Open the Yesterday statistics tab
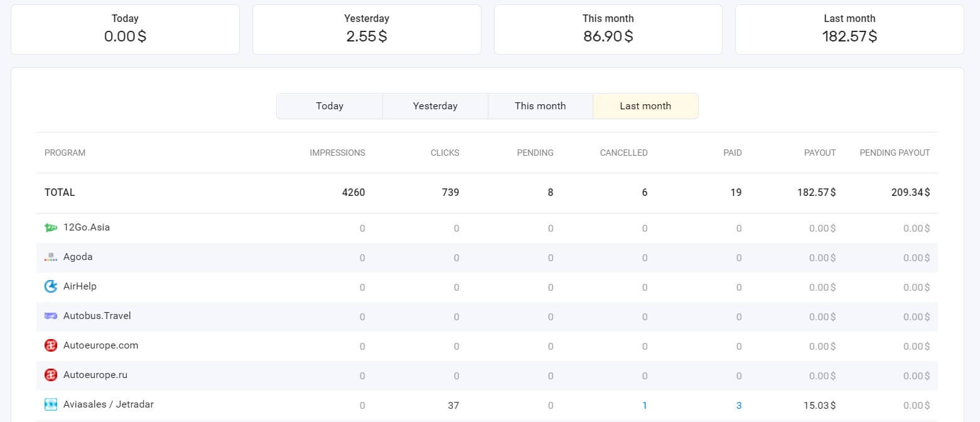 (x=435, y=105)
